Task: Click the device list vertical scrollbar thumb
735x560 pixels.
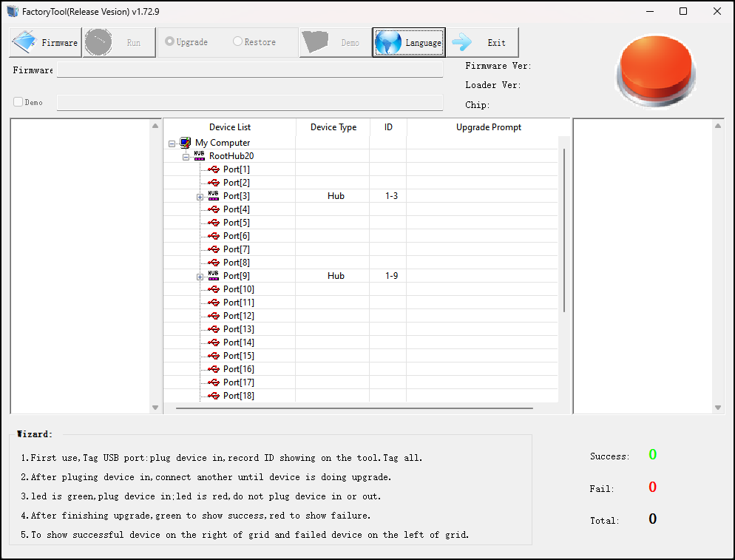Action: pyautogui.click(x=564, y=230)
